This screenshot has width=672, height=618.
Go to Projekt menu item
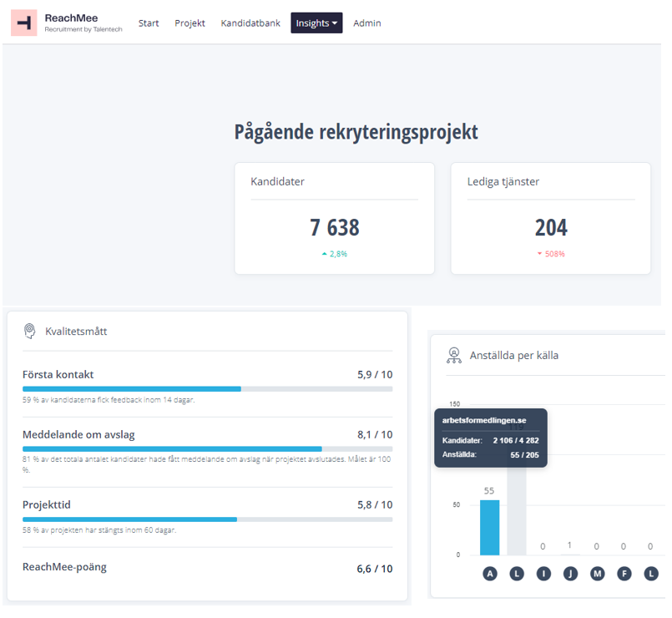(x=189, y=23)
